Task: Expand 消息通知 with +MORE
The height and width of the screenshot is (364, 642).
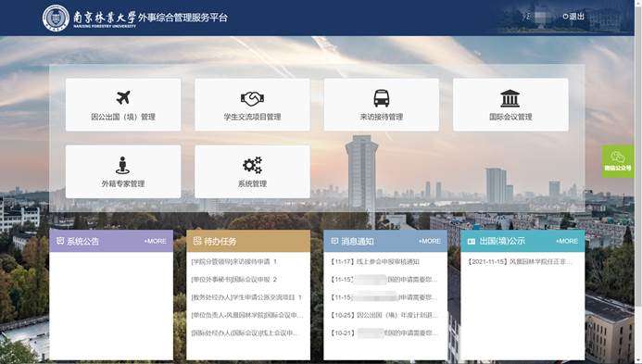Action: coord(430,241)
